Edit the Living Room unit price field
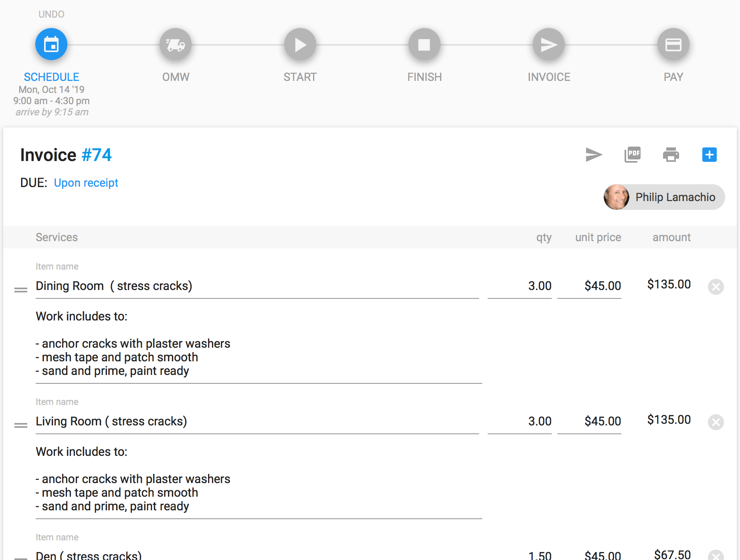The image size is (740, 560). 589,421
